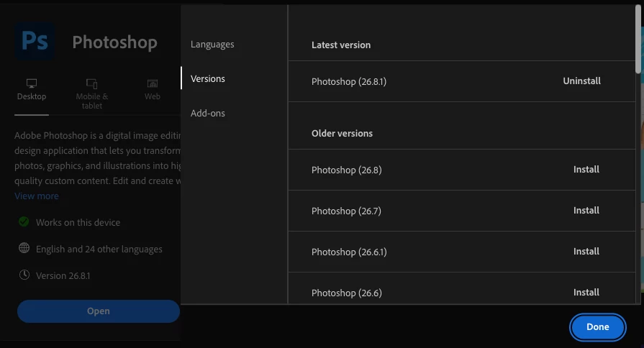Uninstall Photoshop (26.8.1)

(581, 81)
